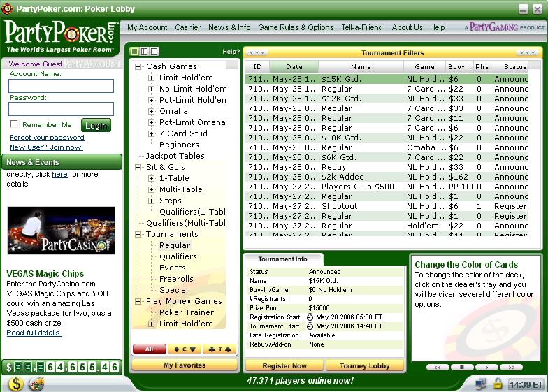Screen dimensions: 548x392
Task: Open the Cashier menu
Action: (x=187, y=27)
